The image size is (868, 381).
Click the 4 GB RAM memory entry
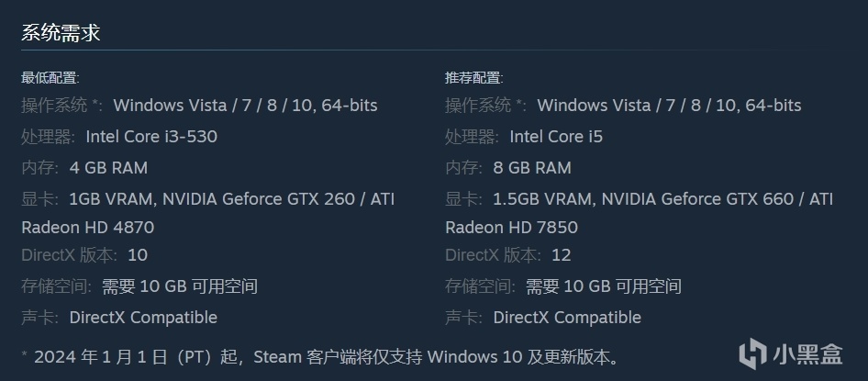(108, 168)
